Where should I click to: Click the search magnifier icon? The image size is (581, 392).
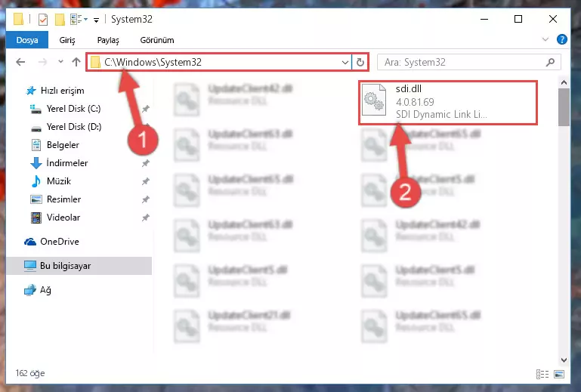(550, 62)
